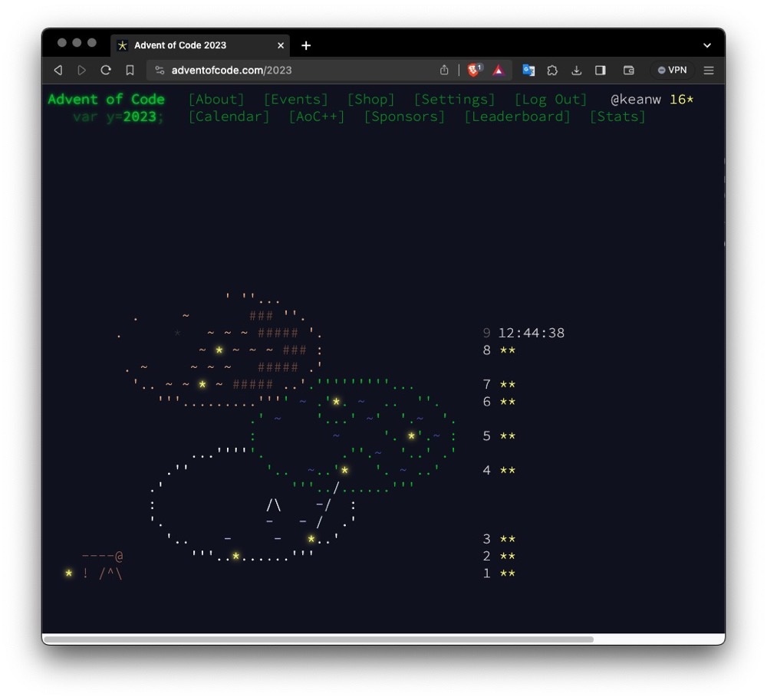Click the share icon in address bar

click(x=444, y=70)
